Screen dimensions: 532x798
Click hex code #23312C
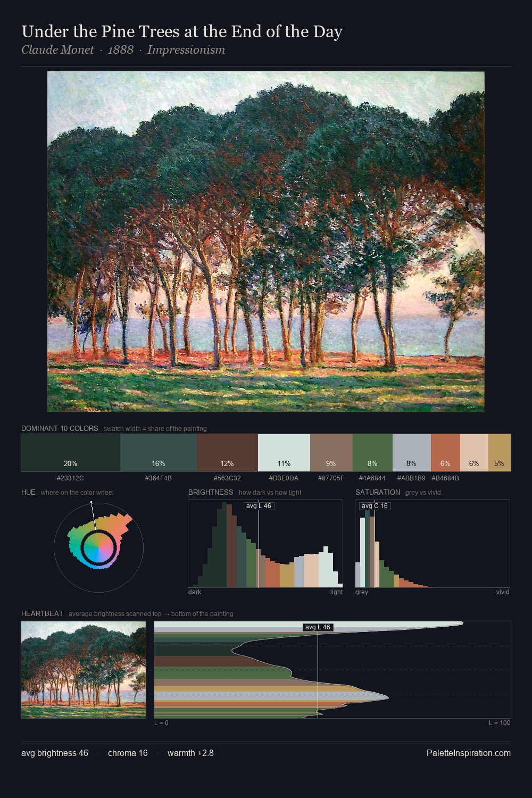coord(70,478)
